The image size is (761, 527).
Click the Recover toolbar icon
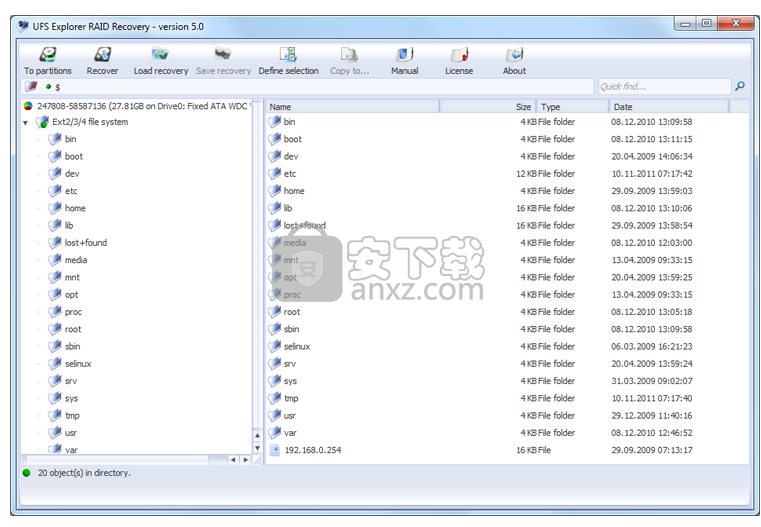(x=102, y=54)
